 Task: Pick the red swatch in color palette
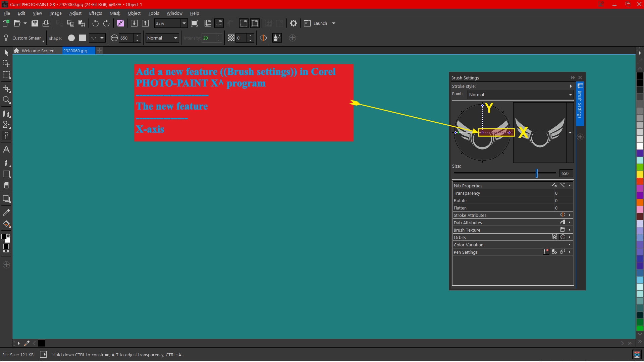640,181
